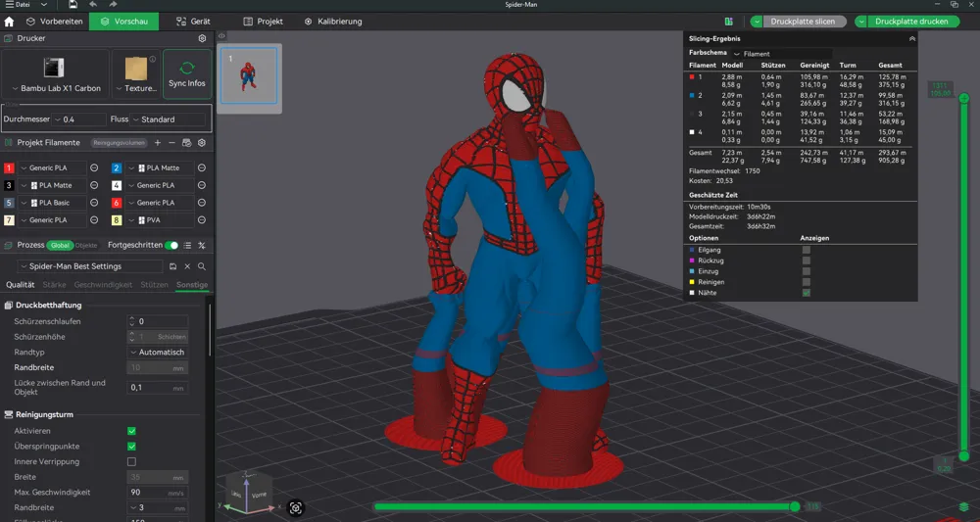Viewport: 980px width, 522px height.
Task: Collapse the Slicing-Ergebnis panel
Action: [911, 39]
